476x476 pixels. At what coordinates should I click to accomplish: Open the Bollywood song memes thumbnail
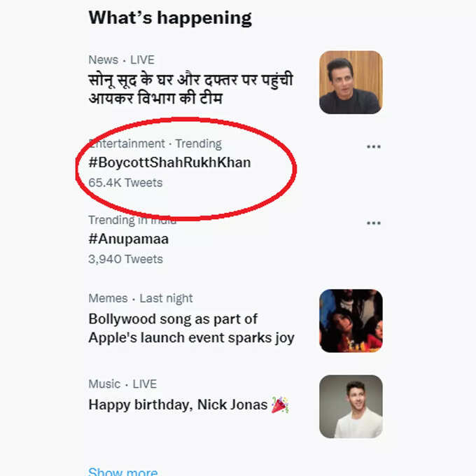click(x=351, y=321)
